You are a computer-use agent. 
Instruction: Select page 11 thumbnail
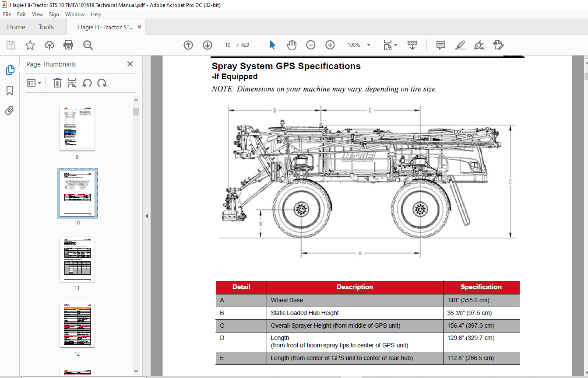77,259
